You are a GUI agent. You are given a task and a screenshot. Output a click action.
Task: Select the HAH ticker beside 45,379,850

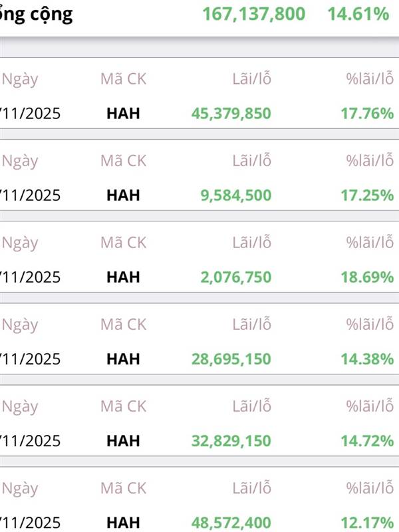point(123,114)
